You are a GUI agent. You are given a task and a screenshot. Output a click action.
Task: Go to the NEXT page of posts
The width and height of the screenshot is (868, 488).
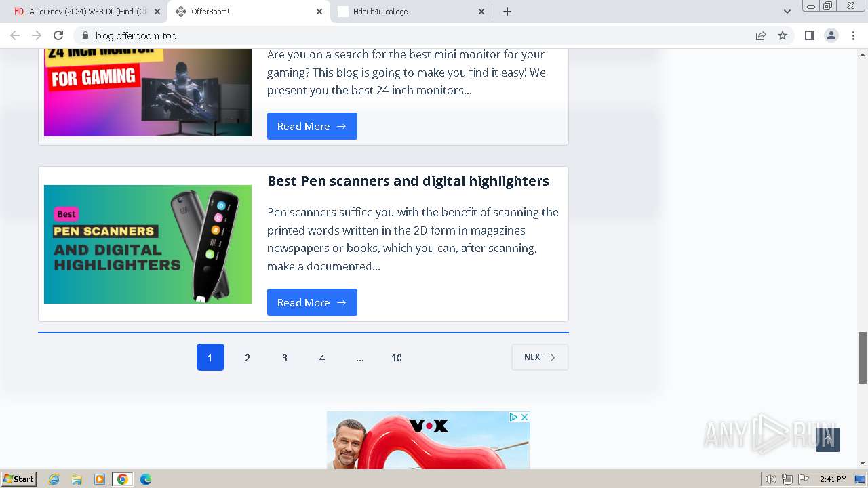pos(540,357)
